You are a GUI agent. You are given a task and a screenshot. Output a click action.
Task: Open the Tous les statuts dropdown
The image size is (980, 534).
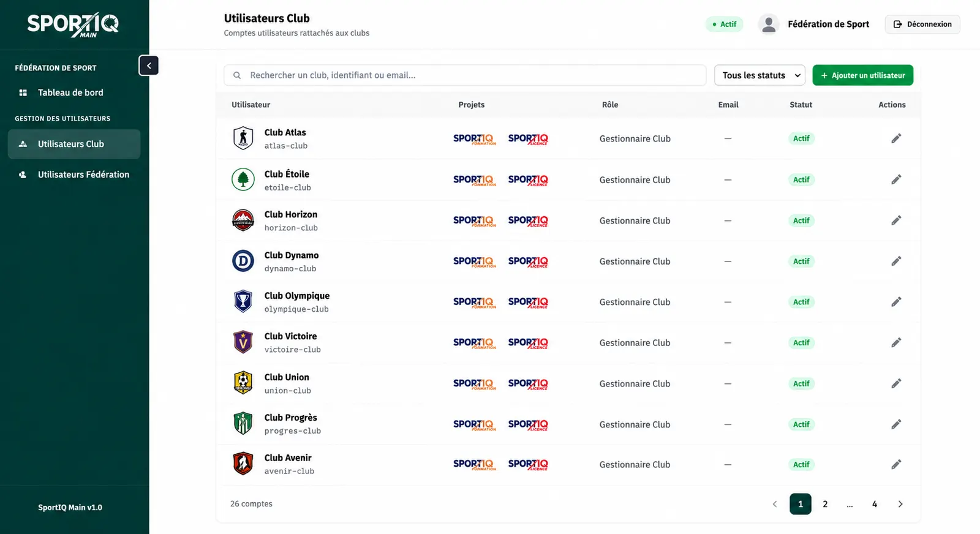759,75
